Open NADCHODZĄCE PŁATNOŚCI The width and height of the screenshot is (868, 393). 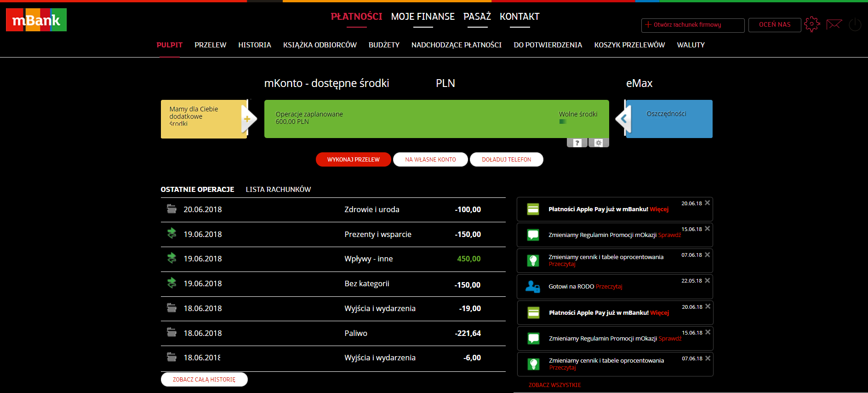pyautogui.click(x=457, y=45)
